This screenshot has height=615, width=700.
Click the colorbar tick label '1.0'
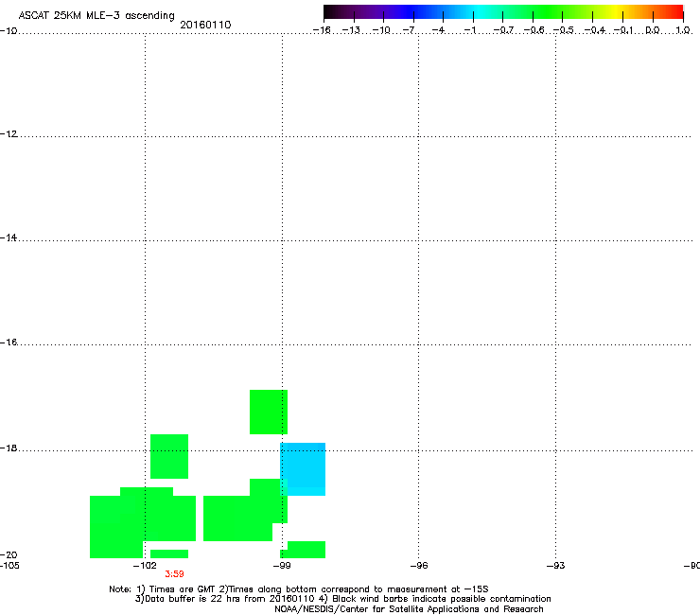tap(683, 30)
